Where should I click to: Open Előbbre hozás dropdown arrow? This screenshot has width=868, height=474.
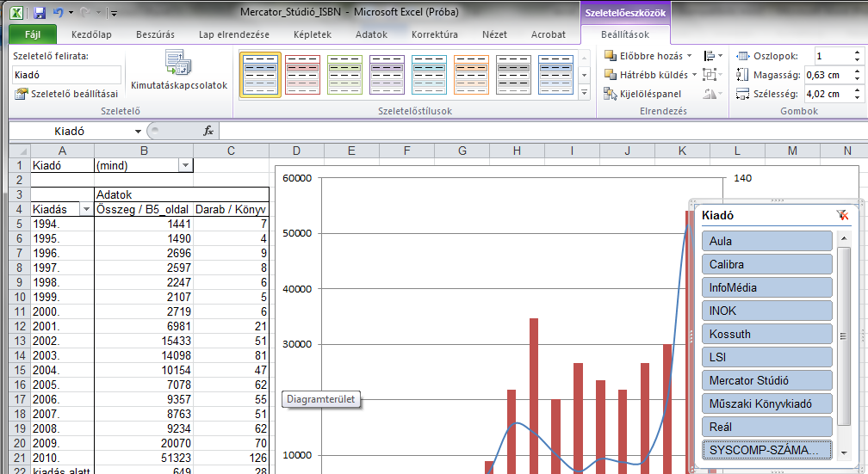point(689,56)
